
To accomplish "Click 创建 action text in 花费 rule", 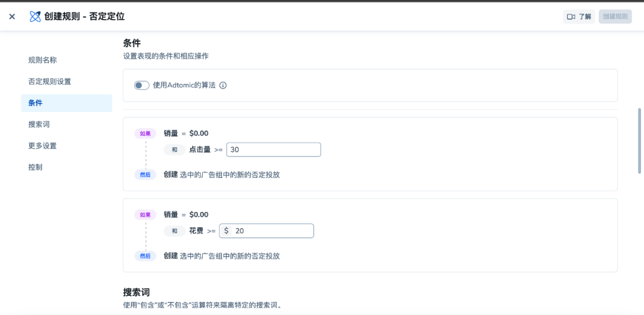I will [171, 256].
